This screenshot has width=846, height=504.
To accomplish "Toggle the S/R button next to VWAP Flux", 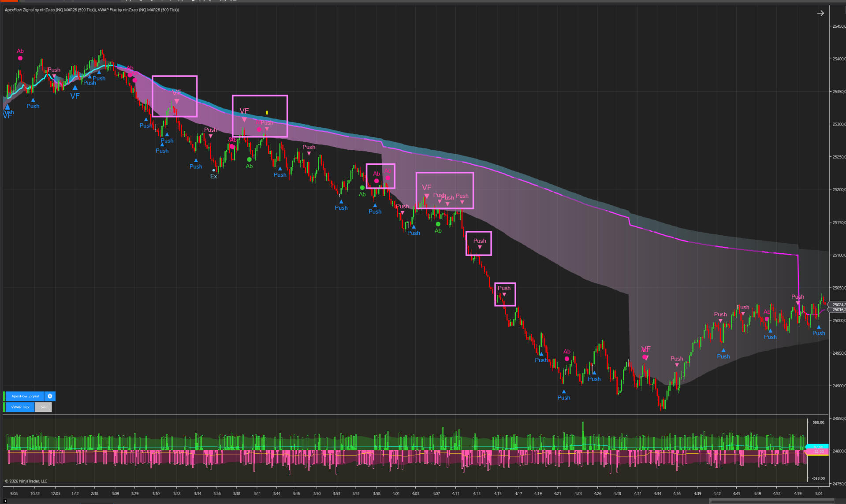I will tap(44, 407).
